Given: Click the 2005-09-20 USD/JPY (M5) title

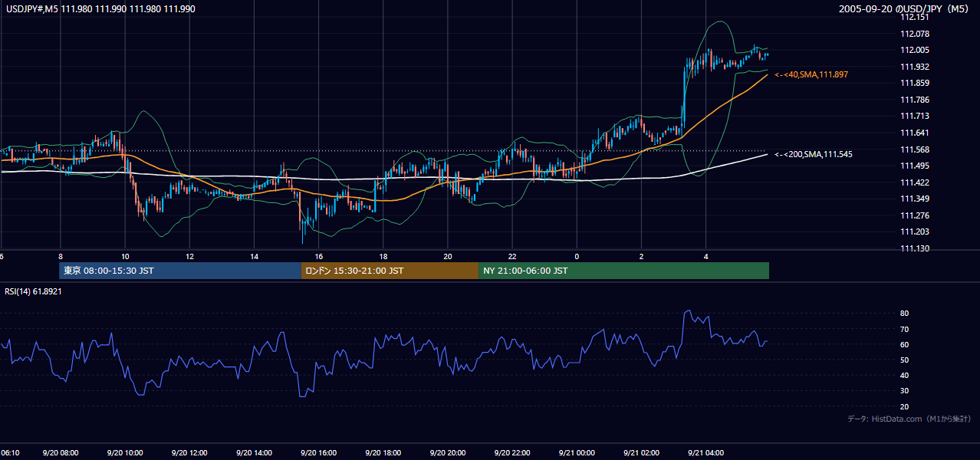Looking at the screenshot, I should 905,8.
